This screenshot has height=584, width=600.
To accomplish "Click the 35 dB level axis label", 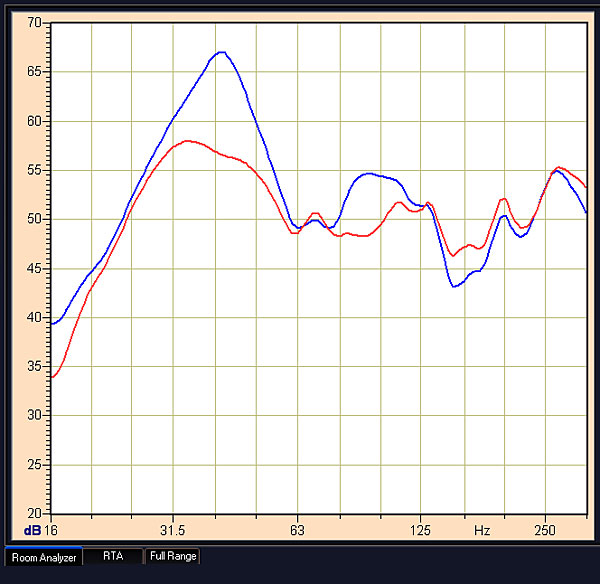I will tap(35, 366).
